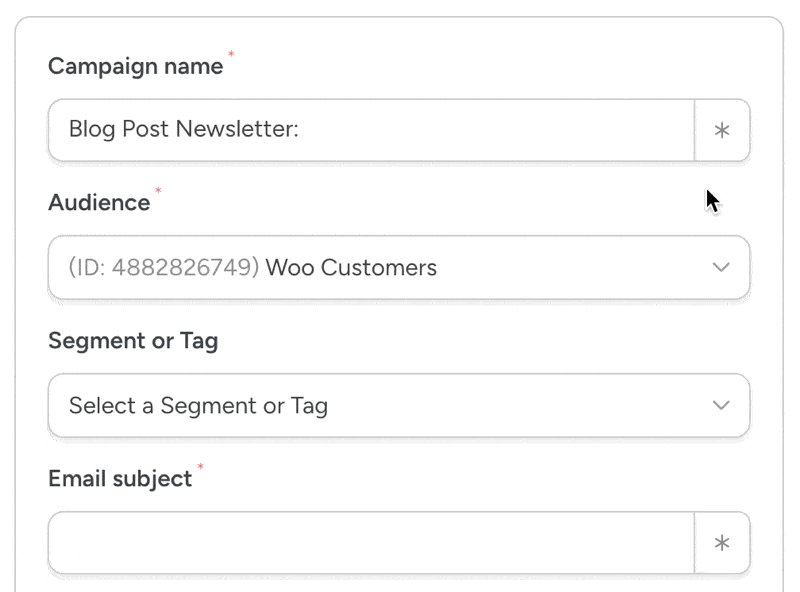Click the audience ID 4882826749 text
Image resolution: width=800 pixels, height=592 pixels.
(164, 268)
